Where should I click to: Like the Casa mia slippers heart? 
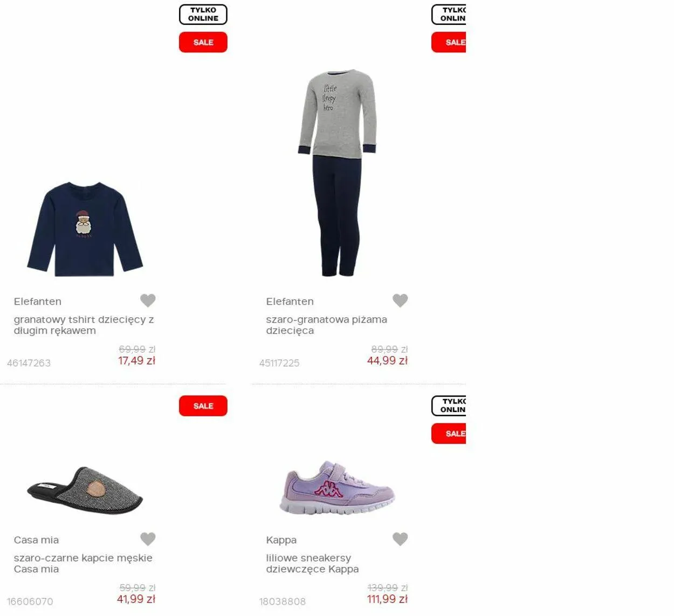tap(148, 539)
